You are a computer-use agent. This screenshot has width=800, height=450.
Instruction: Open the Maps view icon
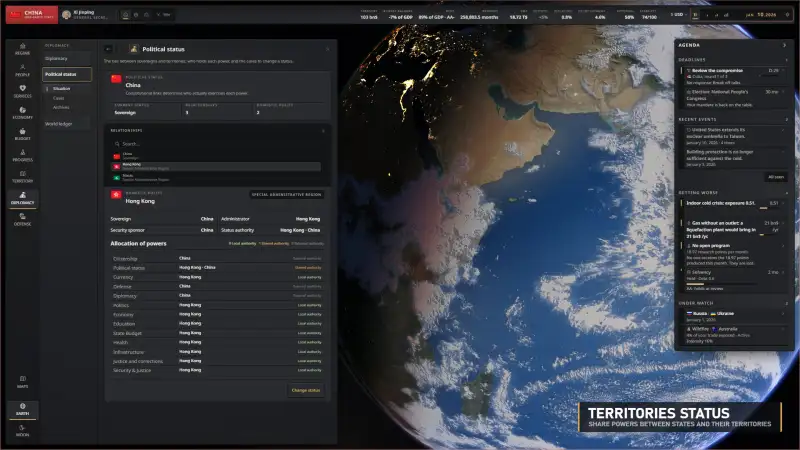point(22,382)
